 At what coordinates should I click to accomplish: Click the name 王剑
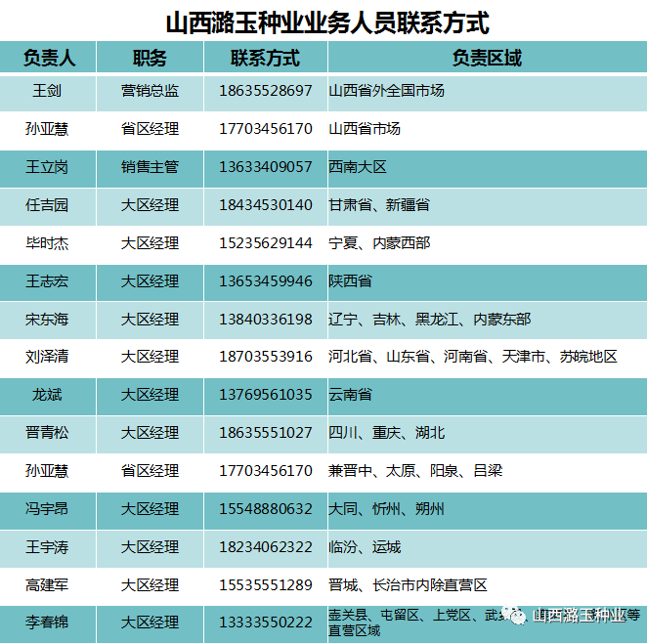click(47, 91)
